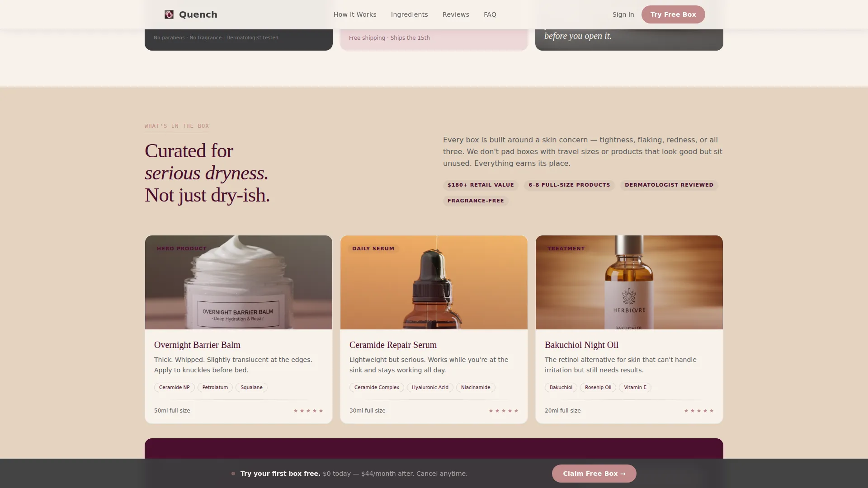This screenshot has height=488, width=868.
Task: Open the How It Works menu item
Action: coord(355,14)
